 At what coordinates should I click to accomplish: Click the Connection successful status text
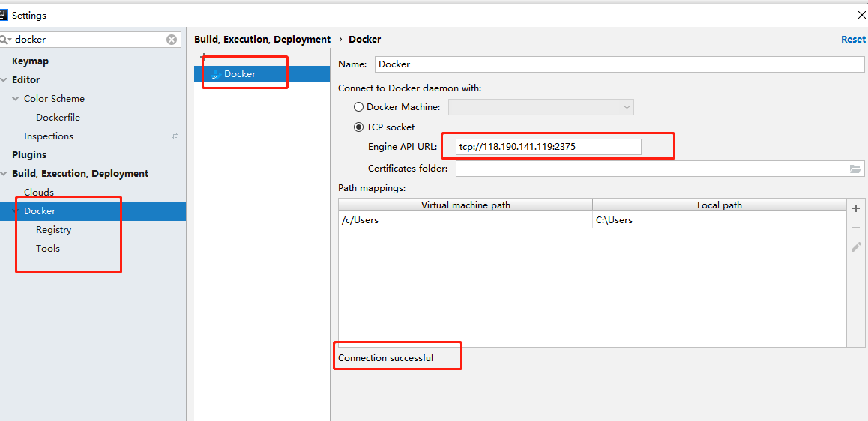coord(386,357)
